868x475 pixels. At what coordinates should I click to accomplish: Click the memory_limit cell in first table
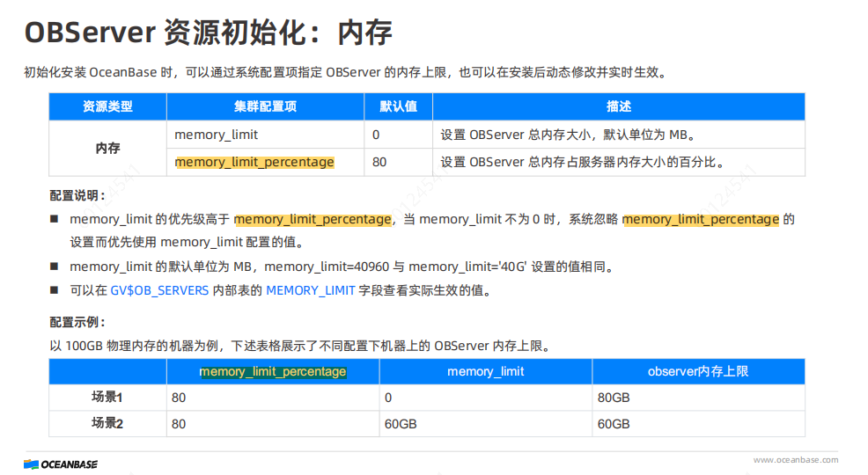coord(217,135)
